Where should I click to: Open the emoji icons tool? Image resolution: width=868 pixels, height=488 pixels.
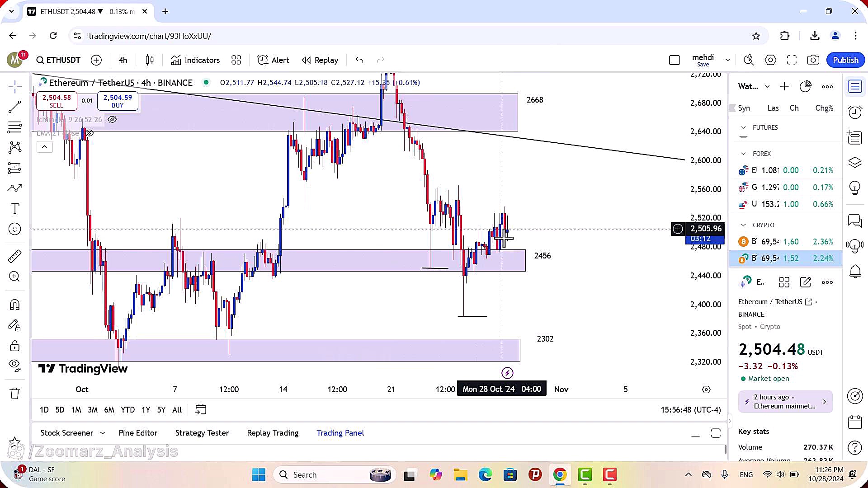15,229
